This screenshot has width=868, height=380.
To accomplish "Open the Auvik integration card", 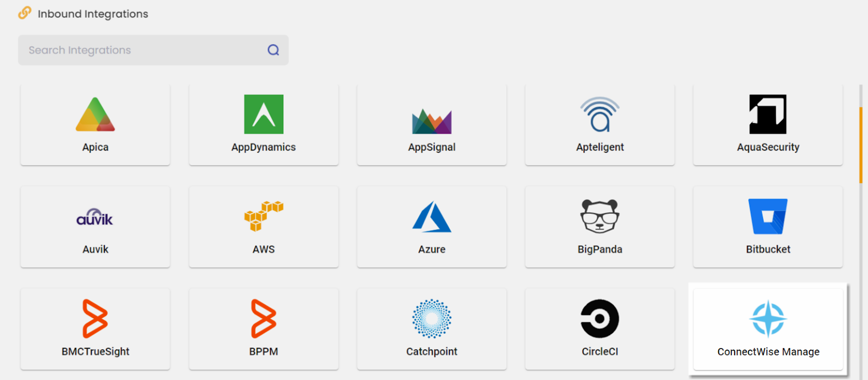I will (95, 227).
